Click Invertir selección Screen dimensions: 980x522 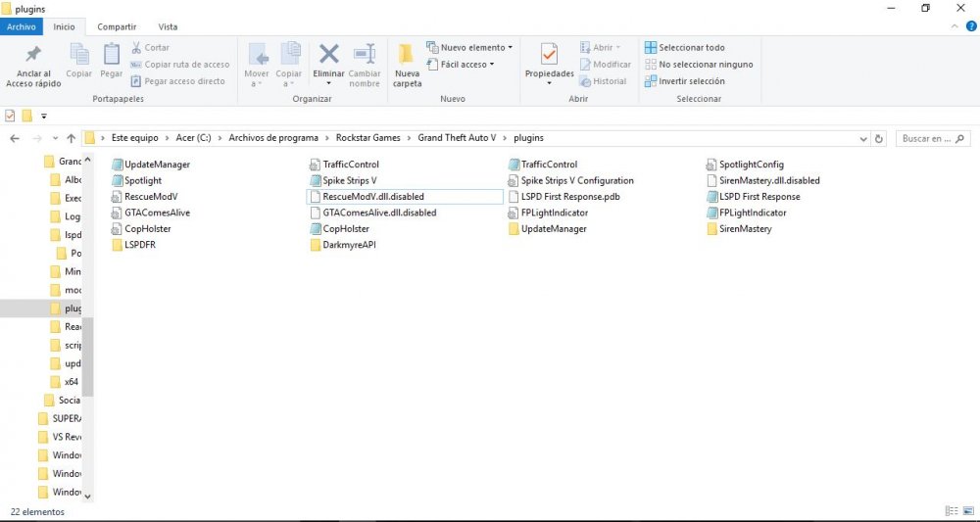point(684,81)
